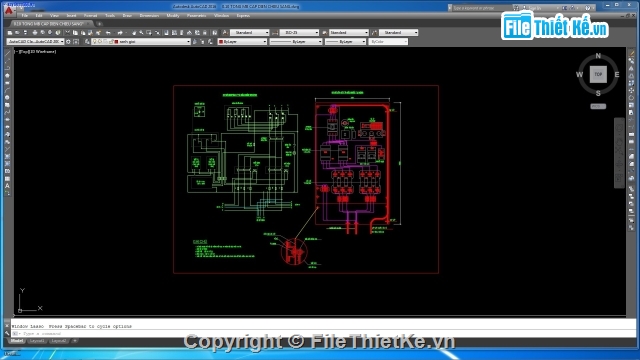
Task: Open the ByLayer lineweight dropdown
Action: coord(345,42)
